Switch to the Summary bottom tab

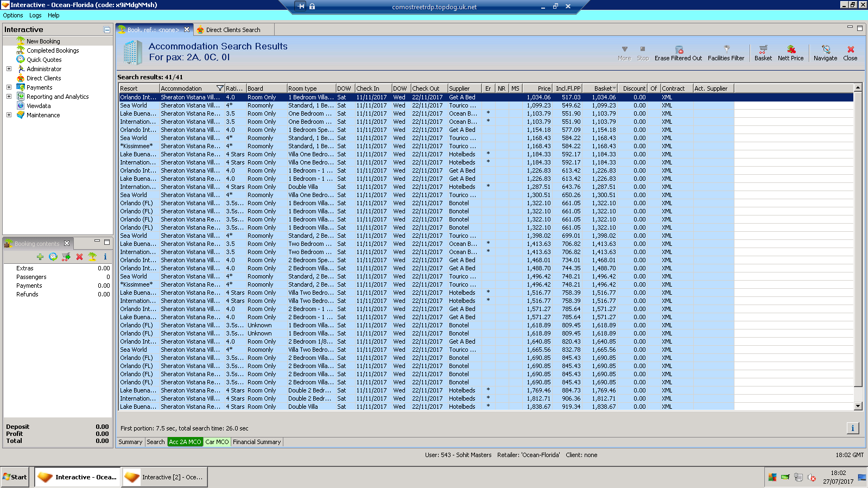130,442
